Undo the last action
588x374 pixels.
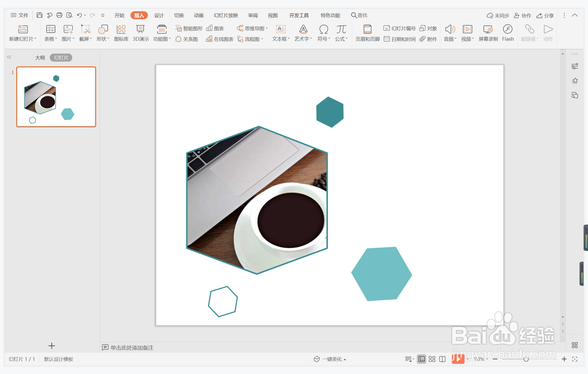(79, 15)
